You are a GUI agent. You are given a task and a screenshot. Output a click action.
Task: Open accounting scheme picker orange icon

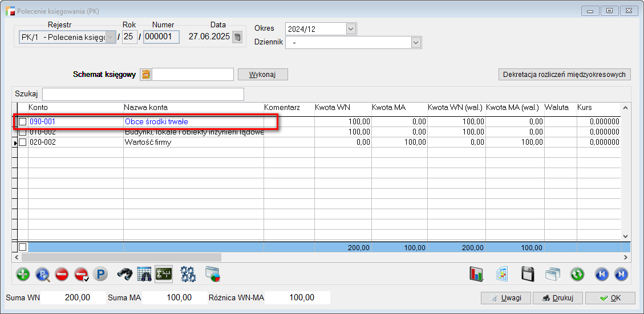[x=145, y=74]
